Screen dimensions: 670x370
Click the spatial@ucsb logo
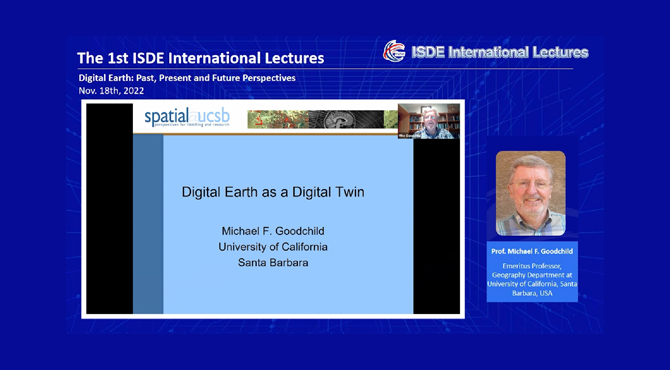tap(187, 117)
